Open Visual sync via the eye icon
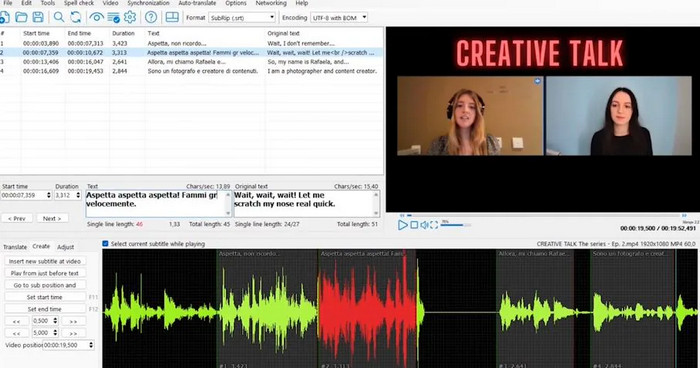The image size is (700, 368). (96, 17)
